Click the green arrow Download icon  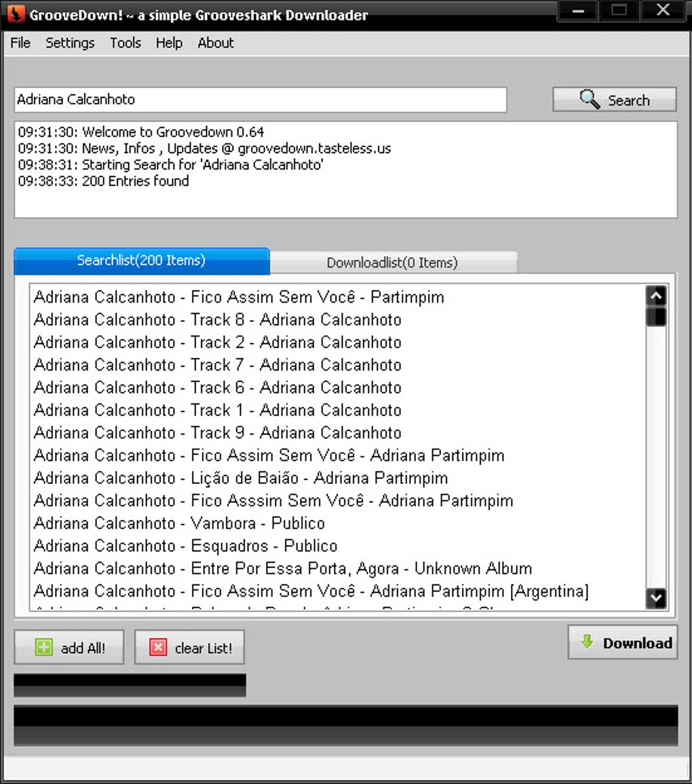coord(587,641)
